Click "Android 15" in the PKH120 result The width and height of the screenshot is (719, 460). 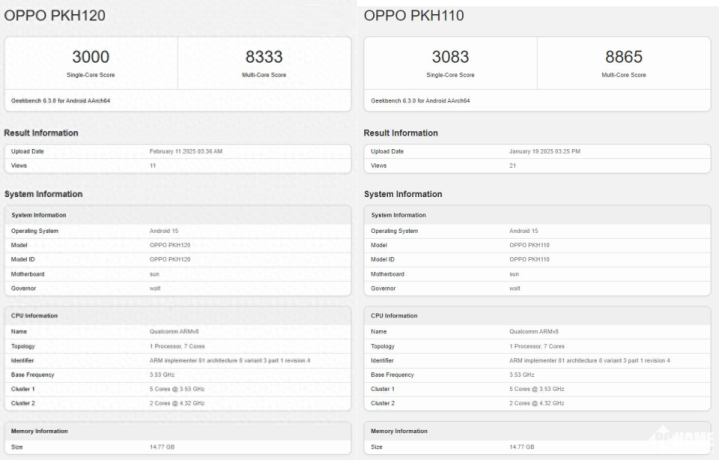tap(164, 231)
